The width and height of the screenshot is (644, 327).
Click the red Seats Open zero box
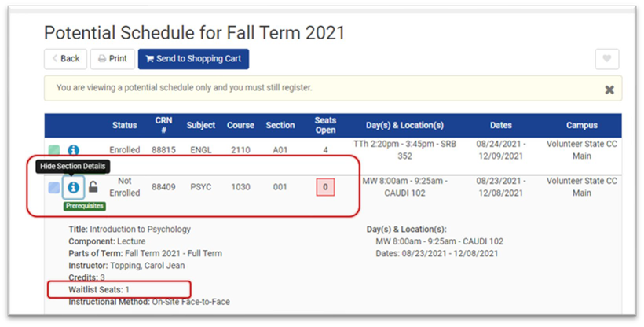coord(325,187)
